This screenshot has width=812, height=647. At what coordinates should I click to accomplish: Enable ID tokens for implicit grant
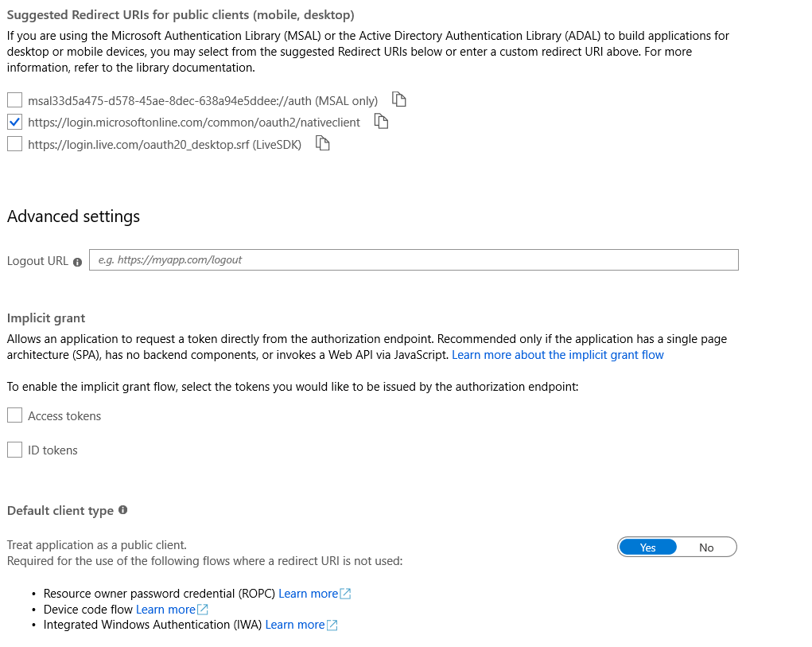[x=14, y=449]
